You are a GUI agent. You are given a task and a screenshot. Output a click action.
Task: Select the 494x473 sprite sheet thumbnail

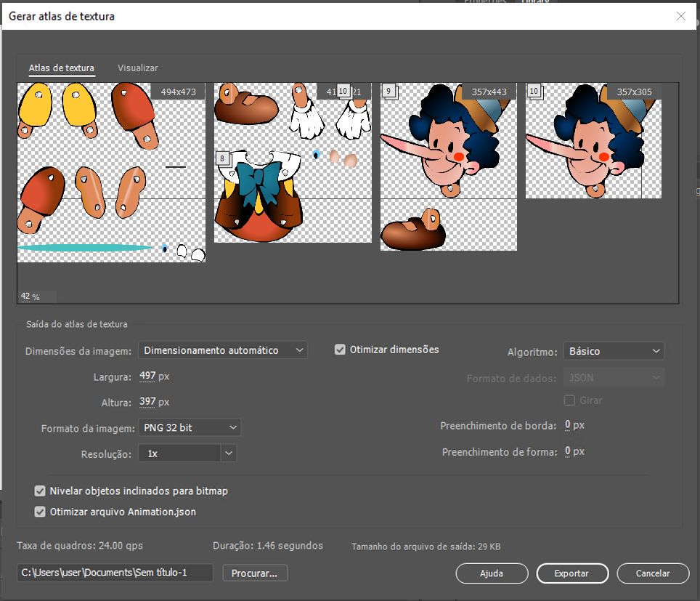[111, 172]
